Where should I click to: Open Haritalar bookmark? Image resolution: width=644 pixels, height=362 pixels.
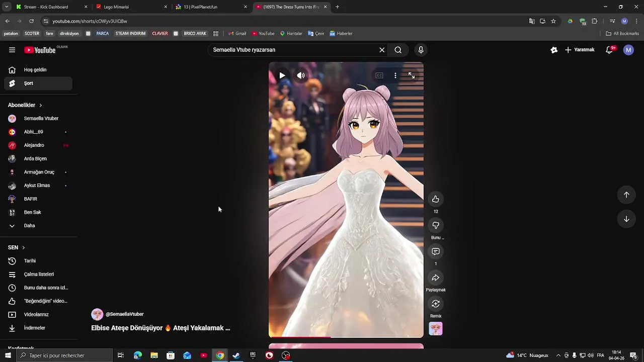pos(291,34)
